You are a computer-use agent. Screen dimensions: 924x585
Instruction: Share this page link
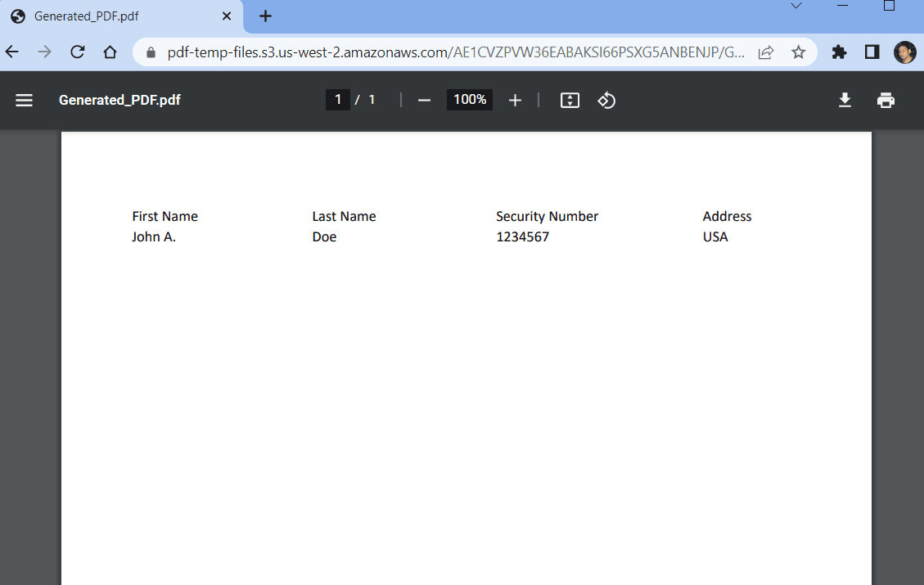766,52
